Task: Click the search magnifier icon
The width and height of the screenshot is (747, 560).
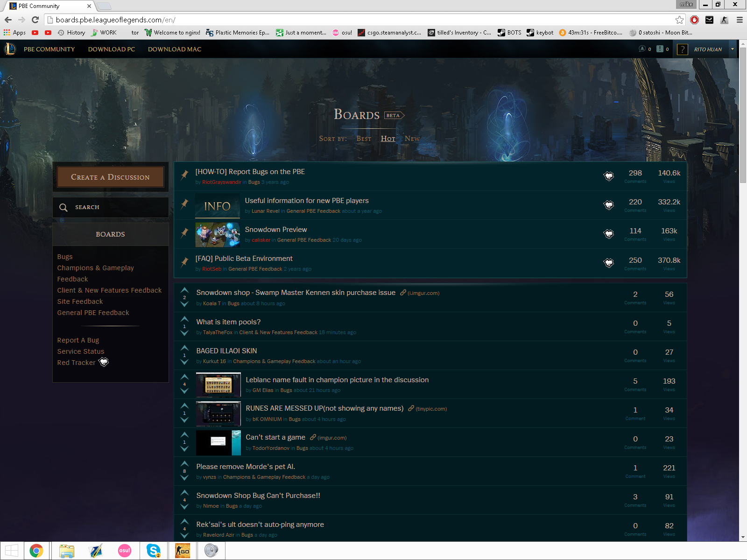Action: pyautogui.click(x=63, y=207)
